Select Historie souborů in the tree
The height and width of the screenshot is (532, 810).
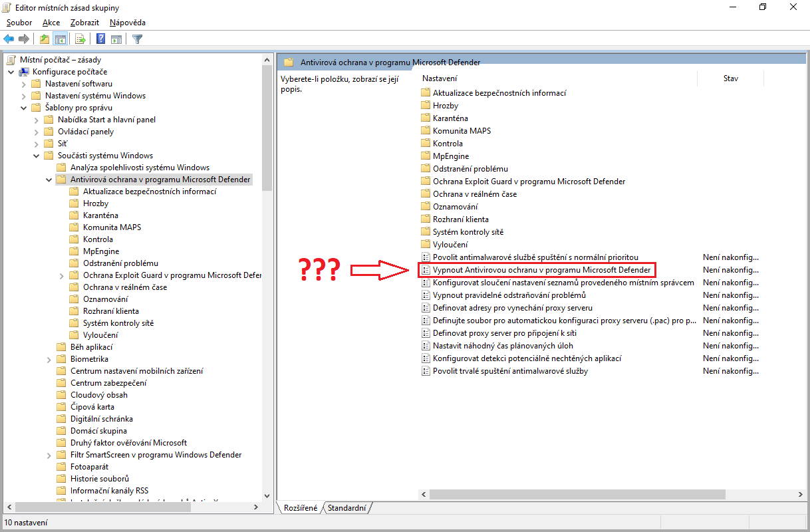pos(100,478)
